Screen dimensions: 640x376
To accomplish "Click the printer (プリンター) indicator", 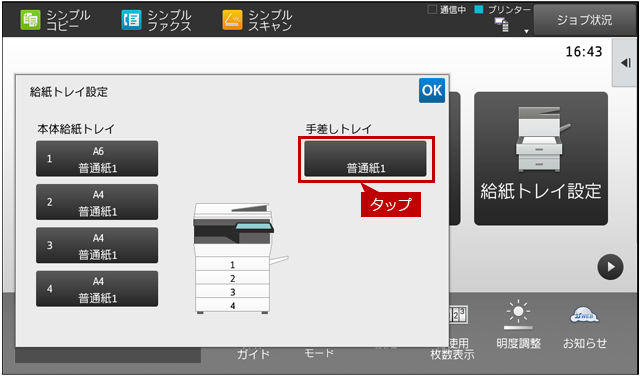I will 502,10.
